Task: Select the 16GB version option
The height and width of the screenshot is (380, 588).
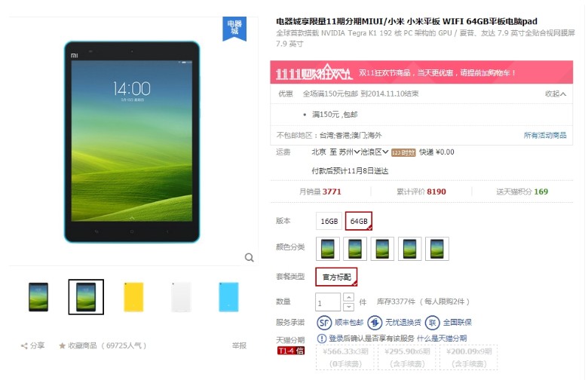Action: (329, 221)
